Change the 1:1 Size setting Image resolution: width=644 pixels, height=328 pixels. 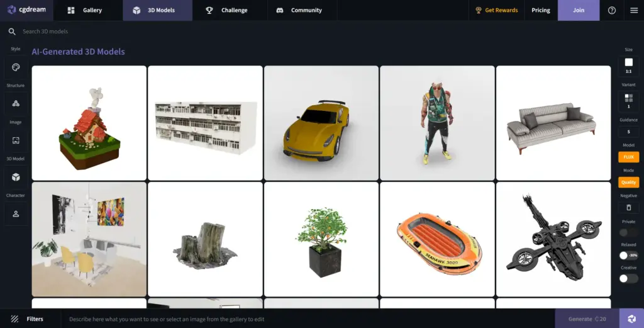tap(628, 65)
